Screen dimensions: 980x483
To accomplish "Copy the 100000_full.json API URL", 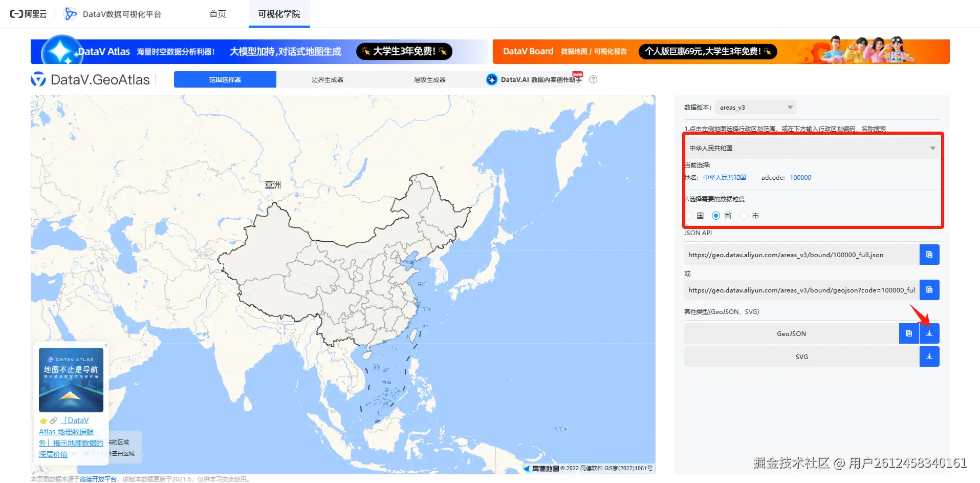I will 929,255.
